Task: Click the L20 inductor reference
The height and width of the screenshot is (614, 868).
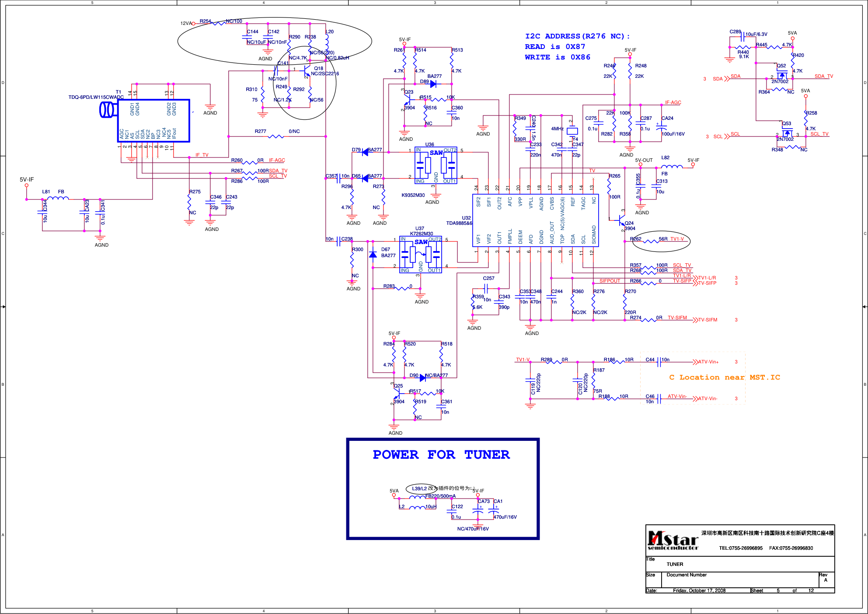Action: [x=330, y=31]
